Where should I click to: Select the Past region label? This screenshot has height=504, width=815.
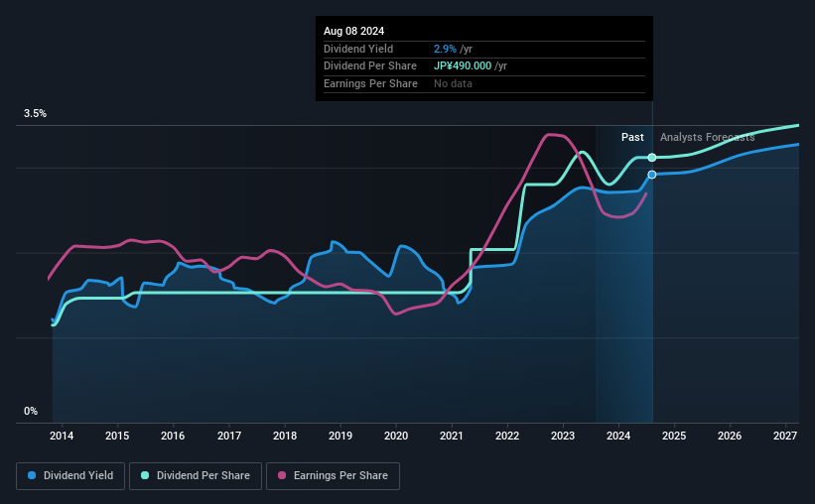[x=632, y=137]
